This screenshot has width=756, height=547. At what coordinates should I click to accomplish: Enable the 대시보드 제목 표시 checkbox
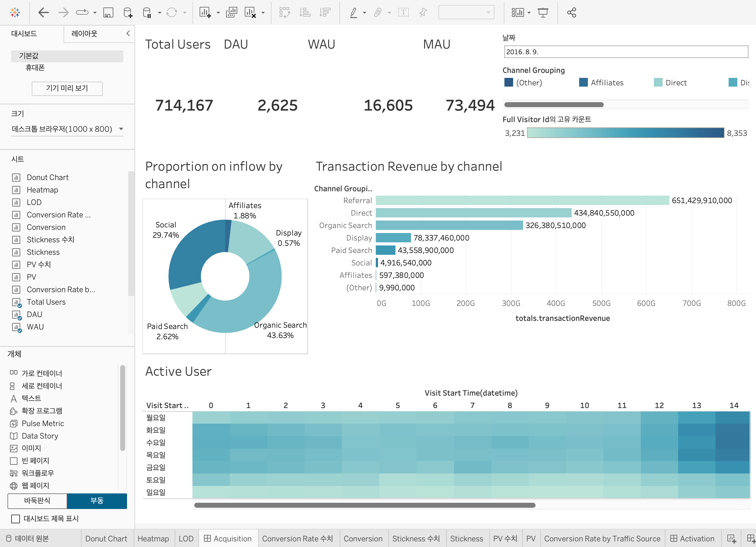point(15,519)
